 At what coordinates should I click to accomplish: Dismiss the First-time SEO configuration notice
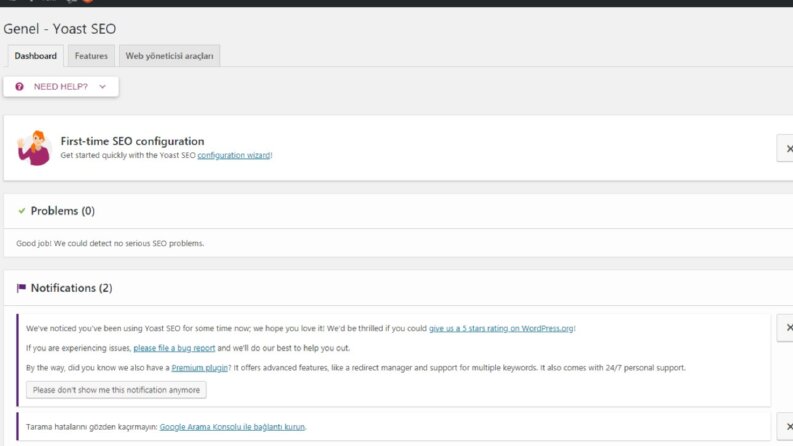coord(787,148)
